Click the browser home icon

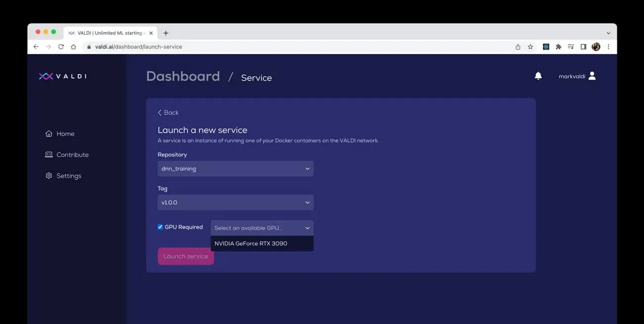pyautogui.click(x=73, y=47)
